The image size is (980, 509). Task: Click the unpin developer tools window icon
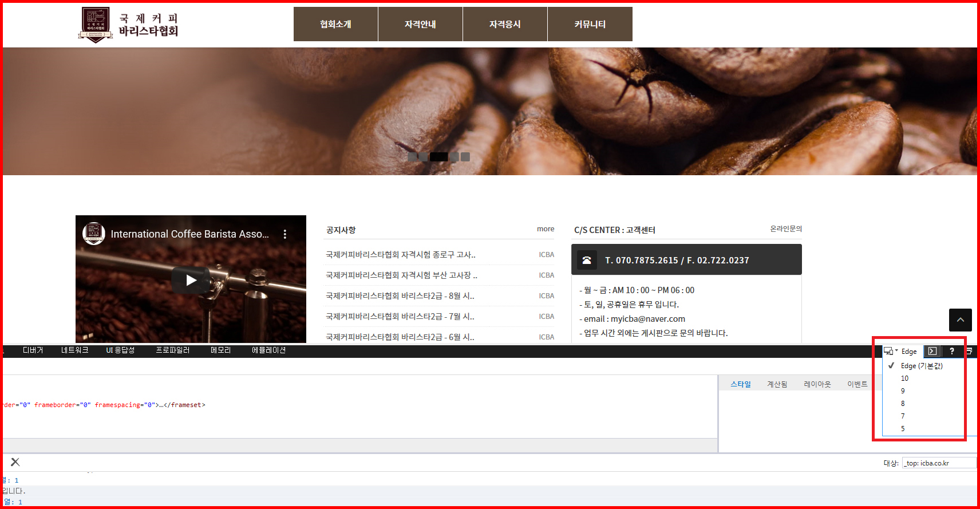(x=969, y=351)
